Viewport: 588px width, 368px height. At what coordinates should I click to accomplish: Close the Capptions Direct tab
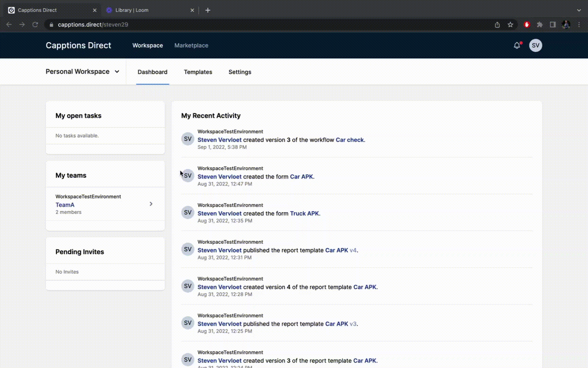tap(95, 10)
